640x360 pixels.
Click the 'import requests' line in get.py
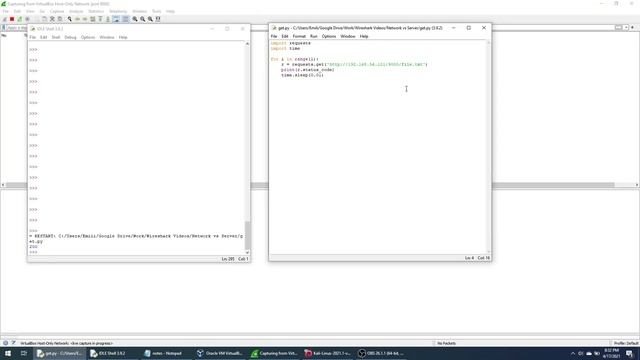(x=291, y=43)
